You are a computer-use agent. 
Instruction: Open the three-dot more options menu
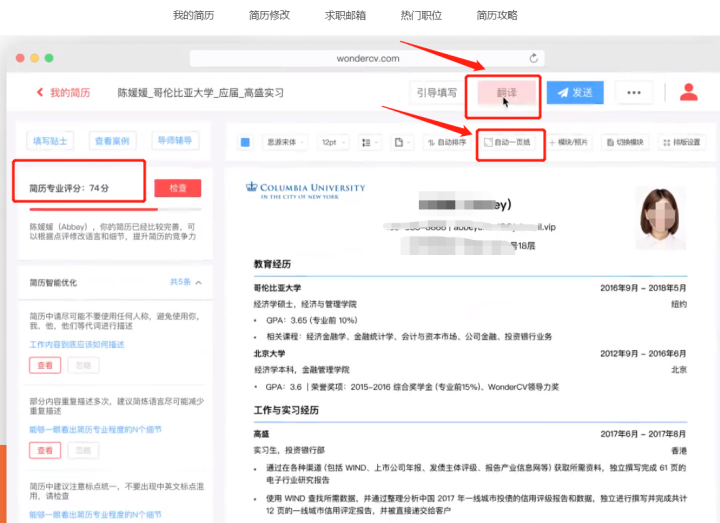point(634,93)
